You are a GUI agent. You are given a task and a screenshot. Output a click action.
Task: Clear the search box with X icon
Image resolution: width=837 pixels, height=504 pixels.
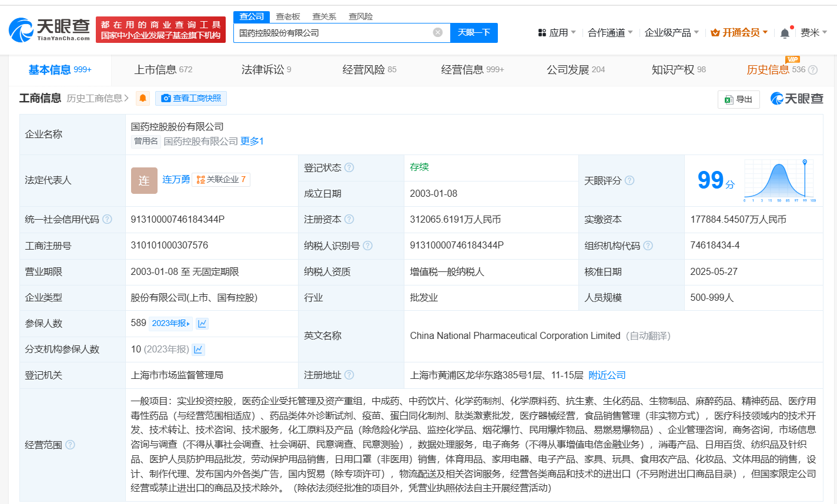click(437, 32)
